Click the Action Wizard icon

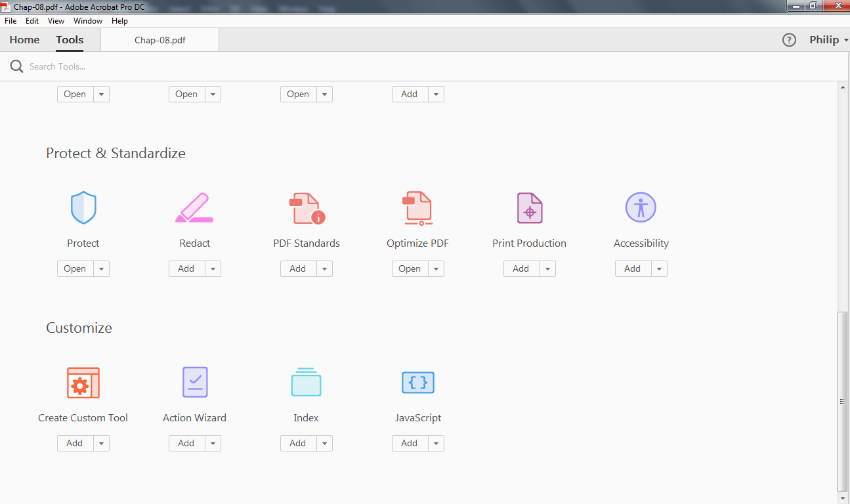[x=195, y=382]
